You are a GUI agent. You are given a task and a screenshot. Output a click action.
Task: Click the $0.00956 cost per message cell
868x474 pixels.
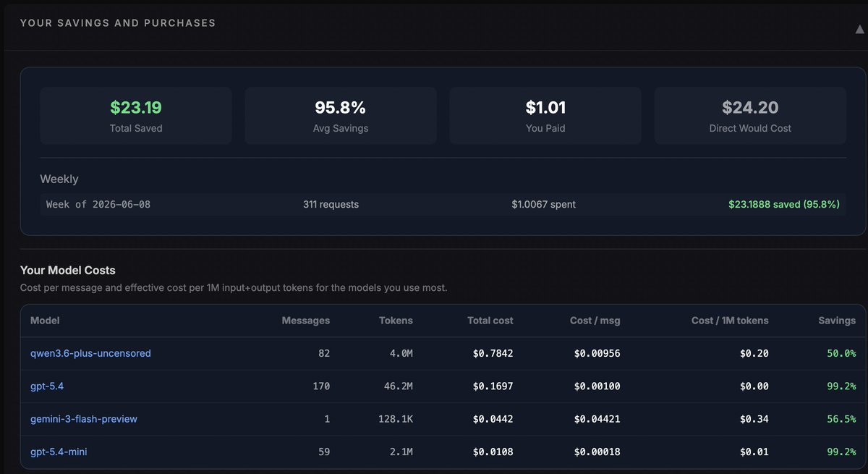pos(597,353)
